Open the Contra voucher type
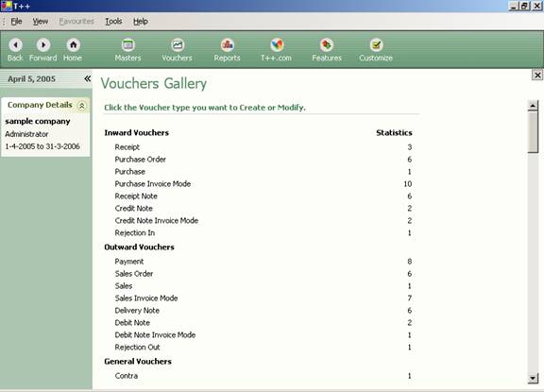The width and height of the screenshot is (544, 392). click(127, 376)
